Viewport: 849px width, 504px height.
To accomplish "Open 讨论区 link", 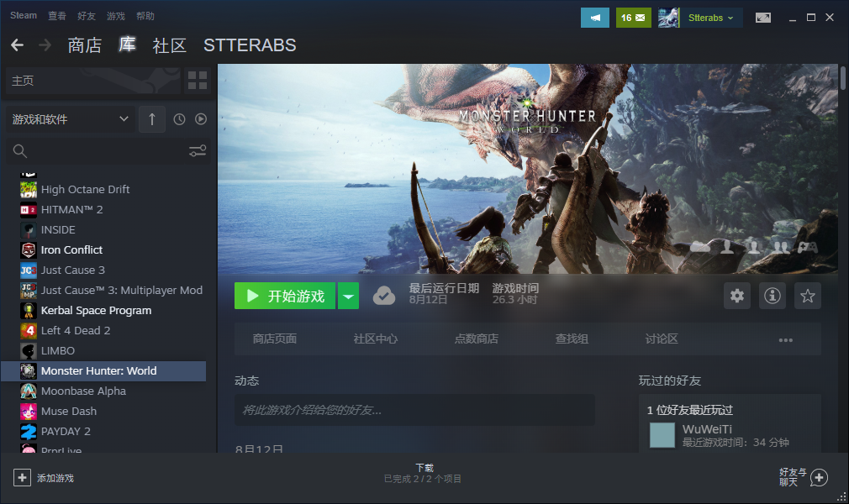I will click(x=662, y=339).
